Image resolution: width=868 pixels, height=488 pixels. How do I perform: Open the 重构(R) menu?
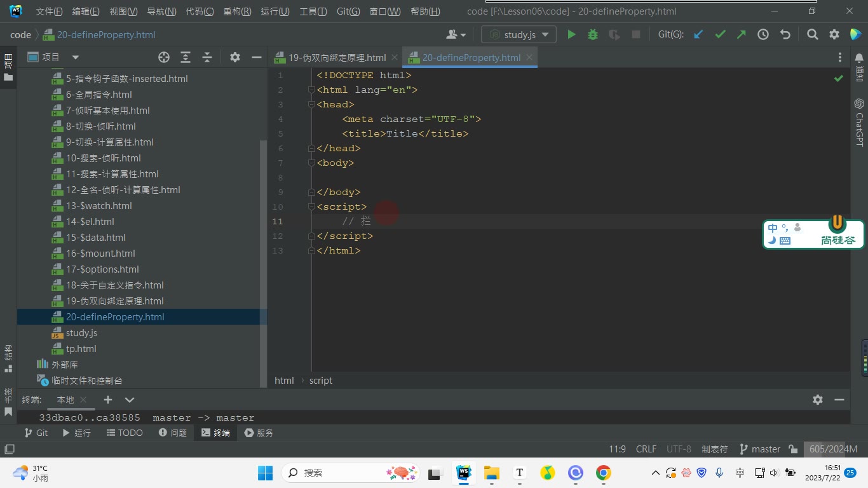(x=237, y=11)
